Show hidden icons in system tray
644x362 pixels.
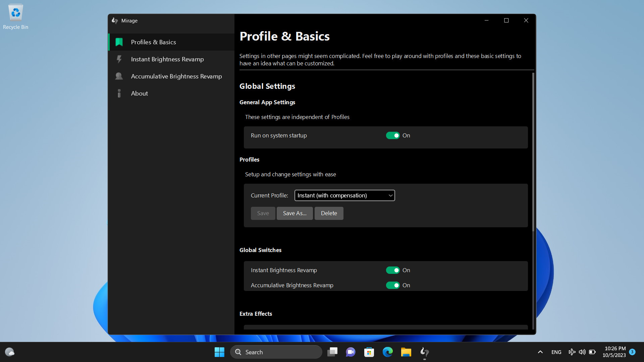(x=540, y=352)
